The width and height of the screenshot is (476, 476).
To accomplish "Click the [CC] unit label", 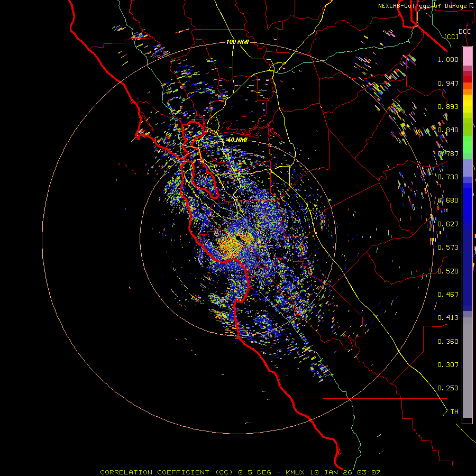I will coord(452,36).
